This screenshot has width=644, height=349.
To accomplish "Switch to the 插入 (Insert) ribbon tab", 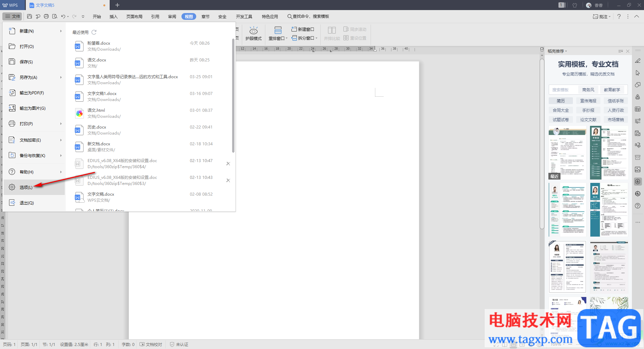I will [x=114, y=16].
